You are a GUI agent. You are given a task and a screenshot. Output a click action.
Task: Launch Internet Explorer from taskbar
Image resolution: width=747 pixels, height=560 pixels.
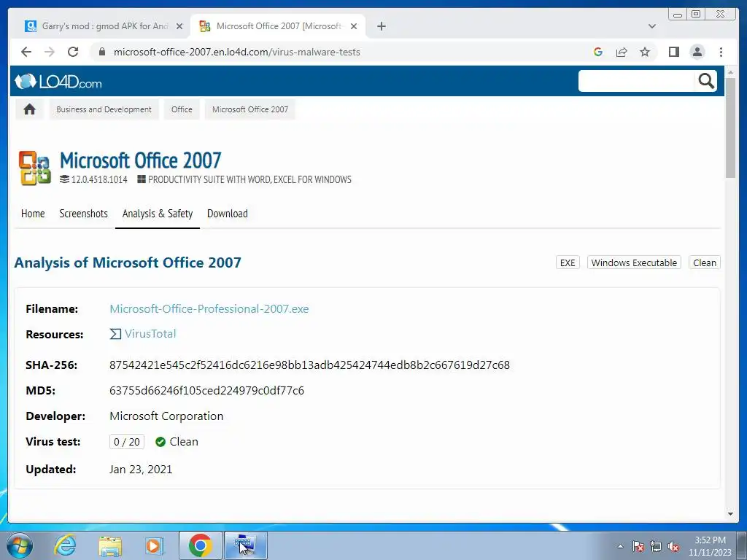coord(65,545)
